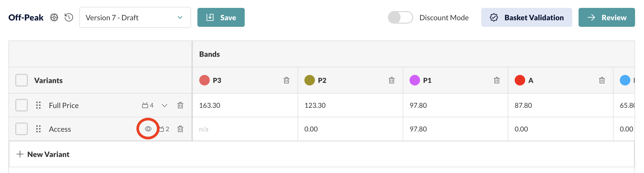Grab the Full Price drag handle
644x173 pixels.
point(38,105)
